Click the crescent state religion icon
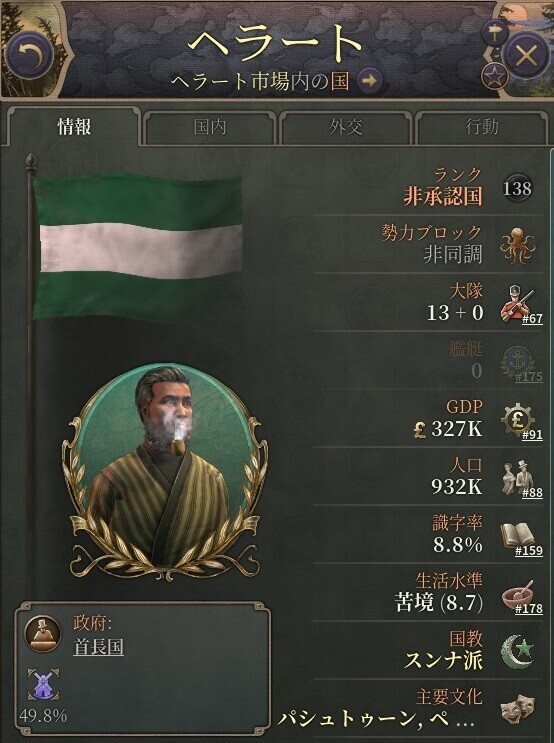Screen dimensions: 554x743 (517, 652)
